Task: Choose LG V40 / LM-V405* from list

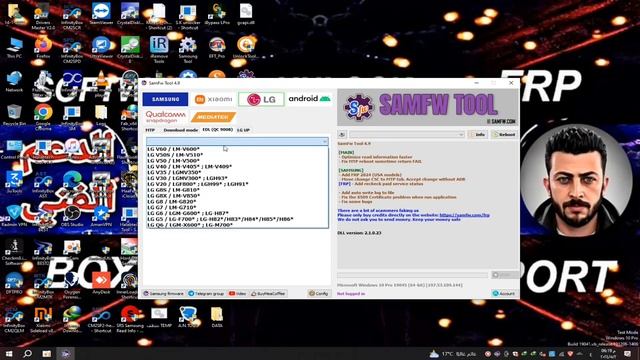Action: coord(237,167)
